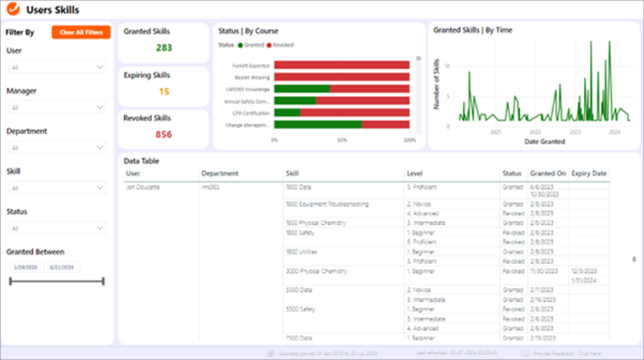Open the Department filter dropdown

click(x=57, y=147)
